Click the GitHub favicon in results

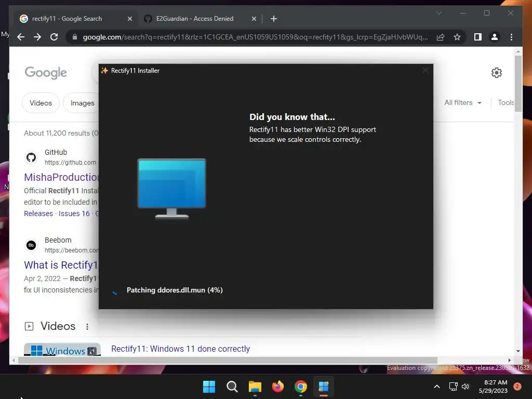click(31, 157)
